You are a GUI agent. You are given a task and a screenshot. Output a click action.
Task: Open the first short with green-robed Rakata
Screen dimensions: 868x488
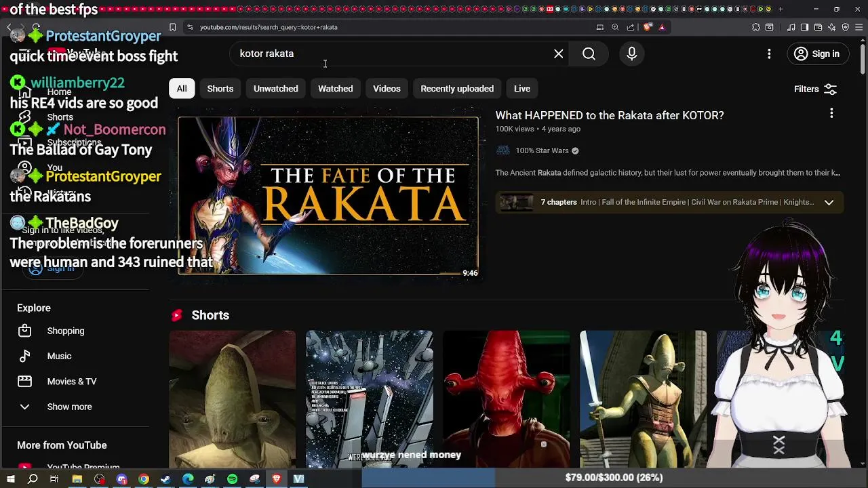233,399
